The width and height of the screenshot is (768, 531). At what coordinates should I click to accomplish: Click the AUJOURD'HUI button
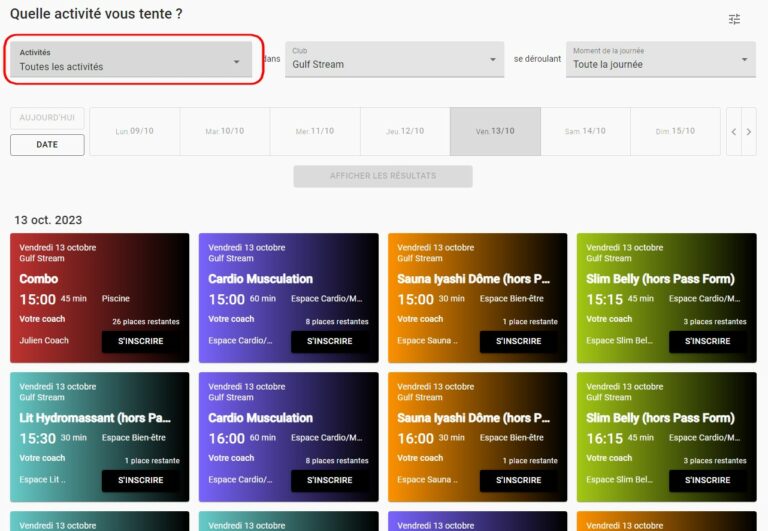click(47, 118)
